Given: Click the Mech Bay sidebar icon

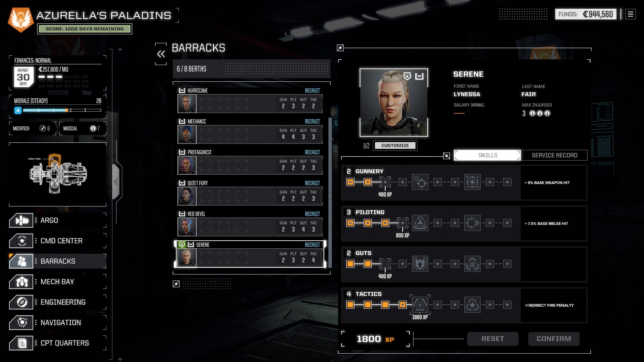Looking at the screenshot, I should click(x=22, y=281).
